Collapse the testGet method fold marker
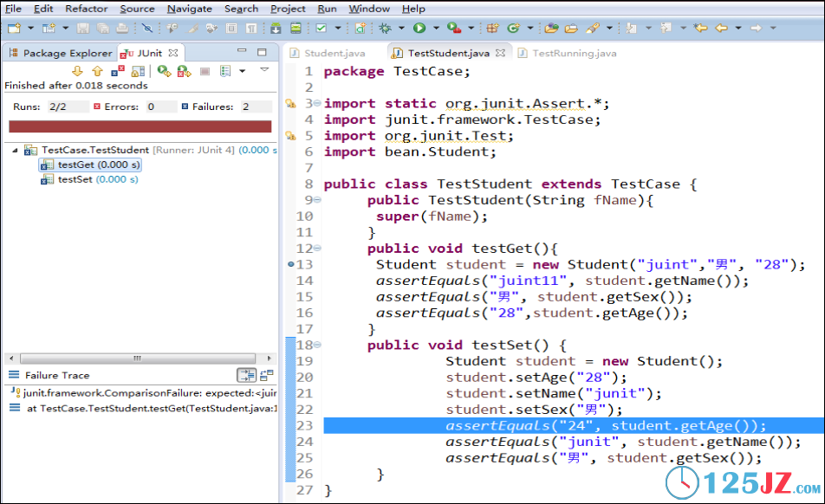Viewport: 825px width, 504px height. (x=317, y=248)
